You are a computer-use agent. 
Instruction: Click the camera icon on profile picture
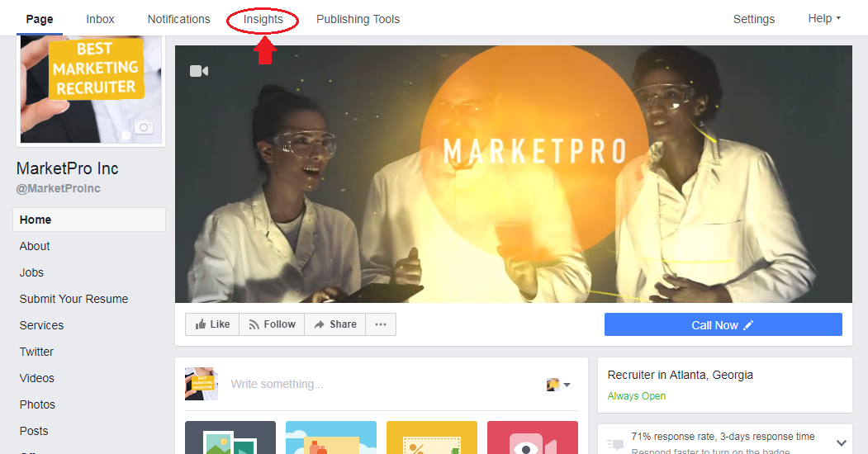pyautogui.click(x=144, y=127)
